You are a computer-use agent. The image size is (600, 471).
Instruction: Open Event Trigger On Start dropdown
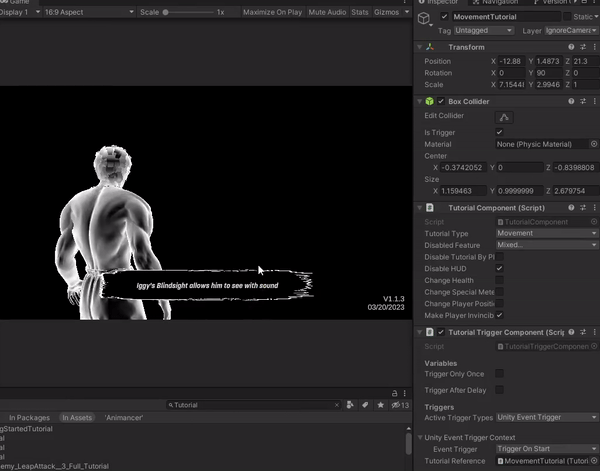pos(547,449)
